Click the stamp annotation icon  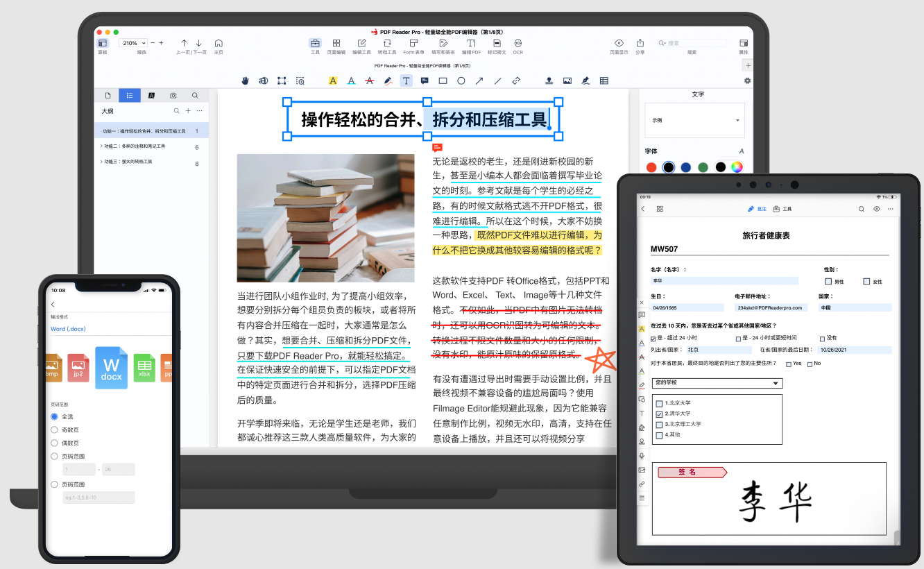(549, 80)
